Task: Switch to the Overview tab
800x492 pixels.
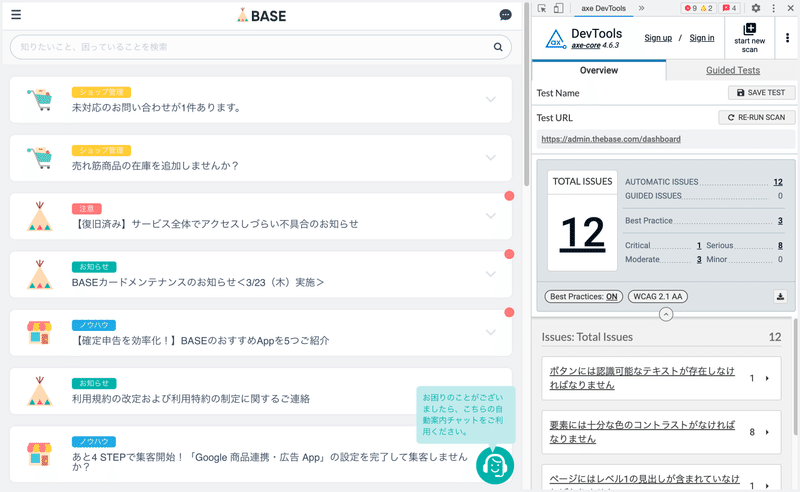Action: [x=598, y=70]
